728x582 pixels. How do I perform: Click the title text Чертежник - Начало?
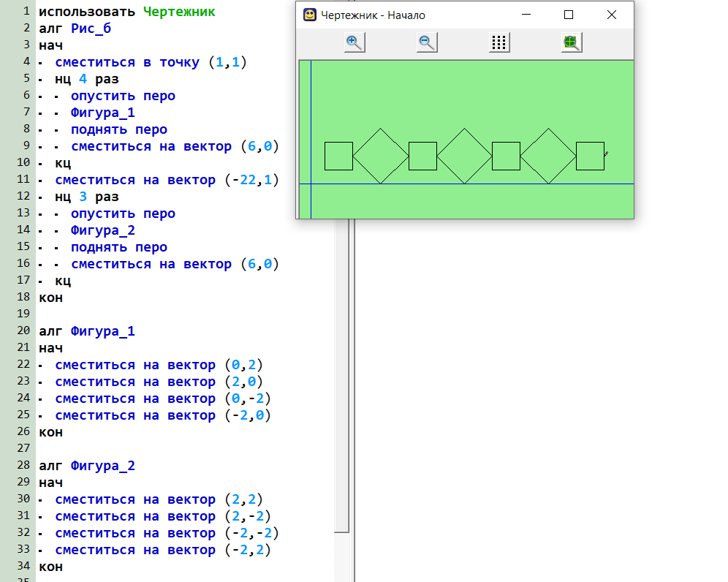tap(373, 15)
